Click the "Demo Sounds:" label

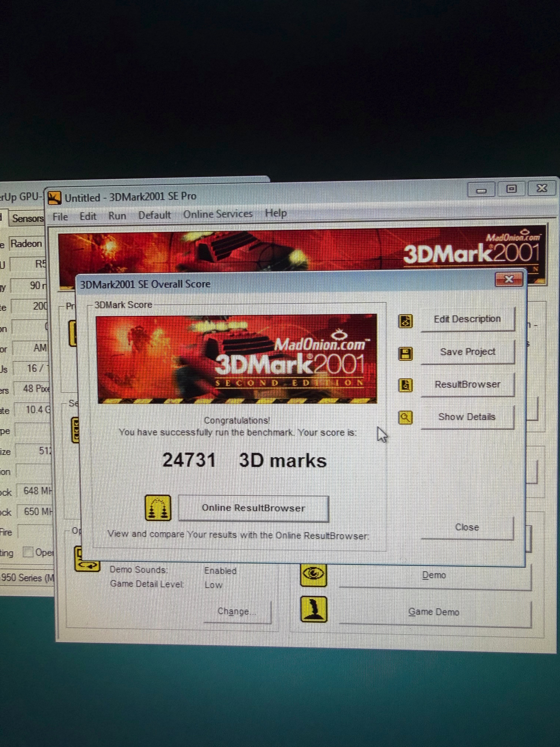(x=139, y=570)
